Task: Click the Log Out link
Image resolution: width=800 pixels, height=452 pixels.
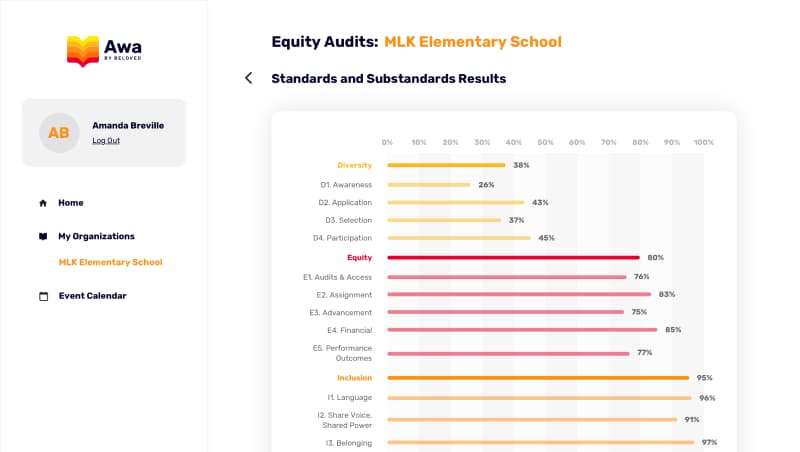Action: tap(106, 141)
